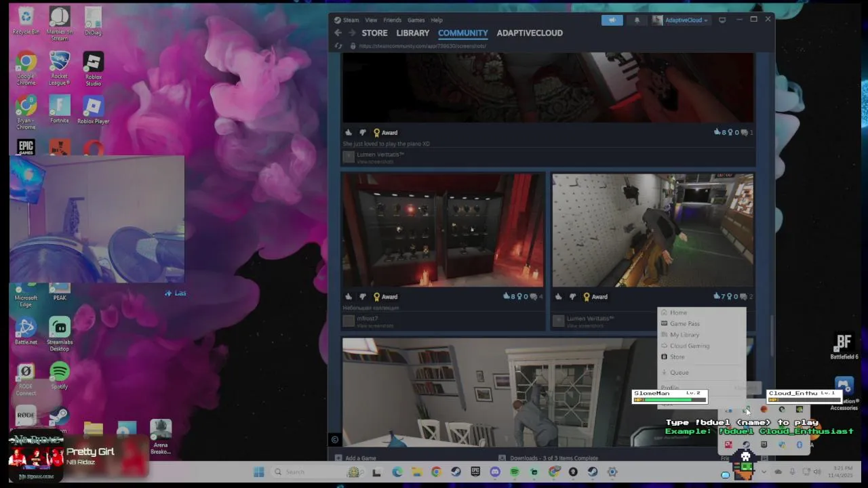
Task: Open the Games menu in Steam
Action: click(416, 20)
